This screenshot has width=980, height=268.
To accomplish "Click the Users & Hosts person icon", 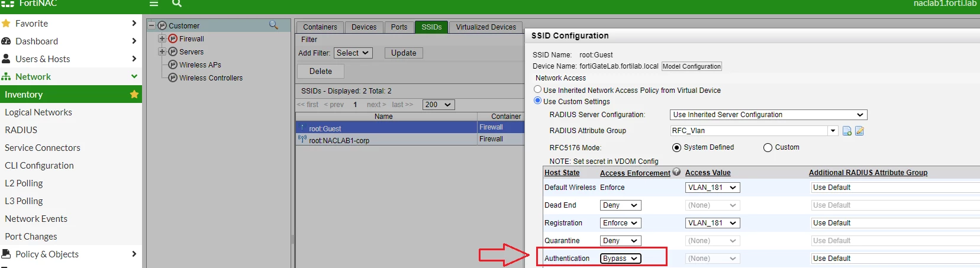I will click(6, 59).
